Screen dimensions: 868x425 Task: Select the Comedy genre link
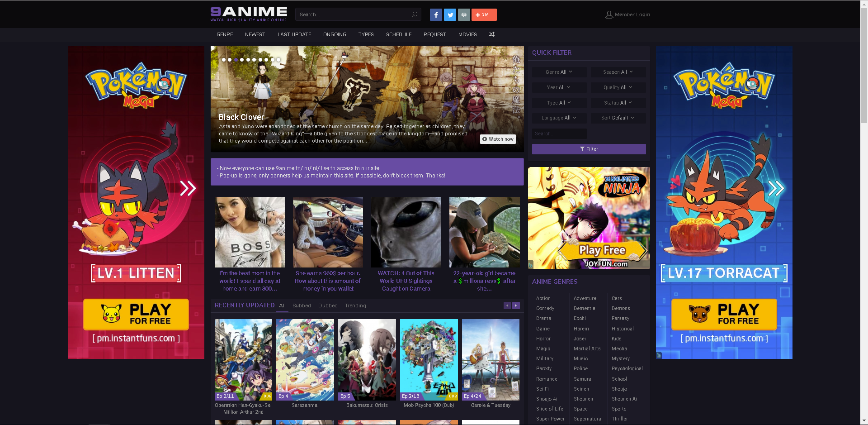pos(545,308)
